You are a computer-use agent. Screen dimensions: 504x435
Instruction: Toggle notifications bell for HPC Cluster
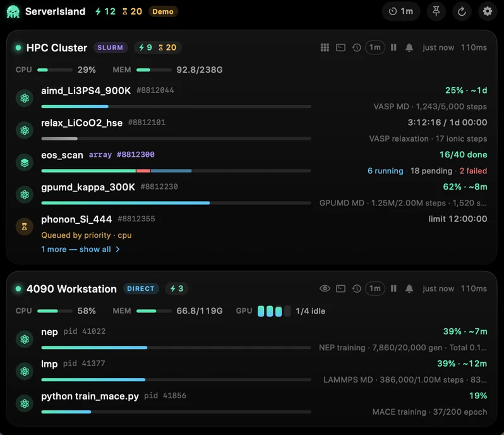click(x=409, y=47)
